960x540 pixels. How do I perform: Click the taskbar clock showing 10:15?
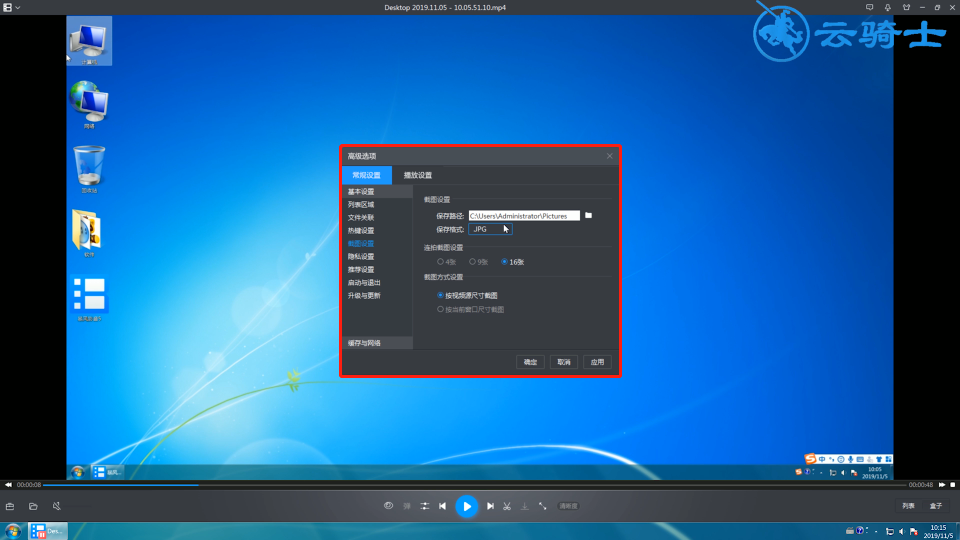pos(939,531)
